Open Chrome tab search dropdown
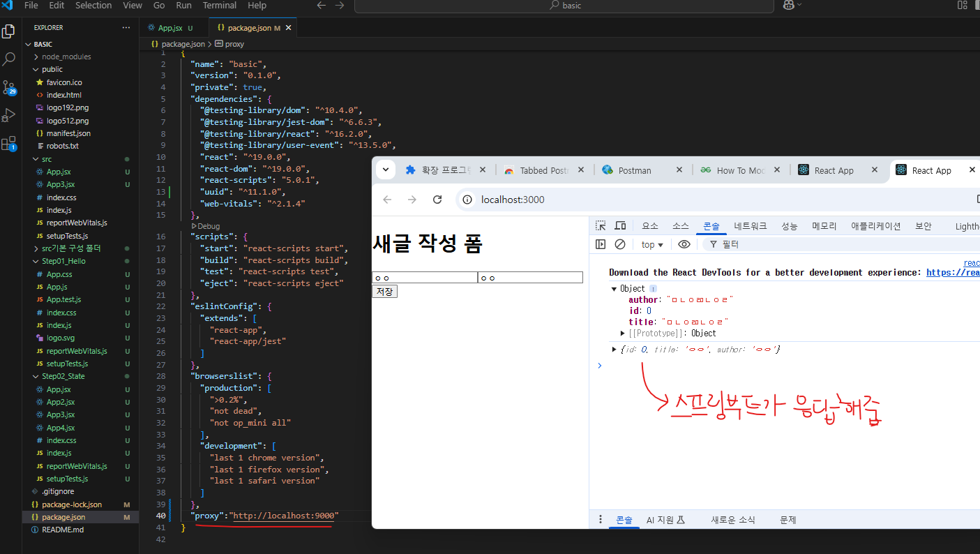980x554 pixels. click(385, 170)
